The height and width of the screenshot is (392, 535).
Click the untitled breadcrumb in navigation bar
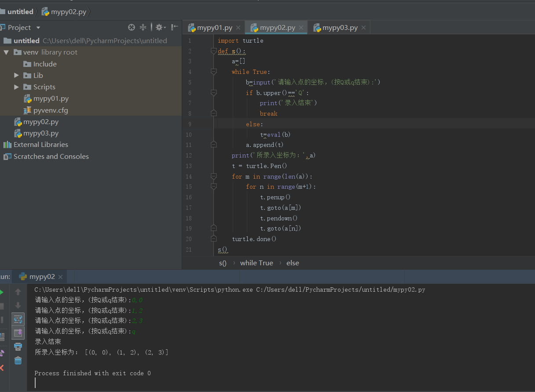point(20,12)
